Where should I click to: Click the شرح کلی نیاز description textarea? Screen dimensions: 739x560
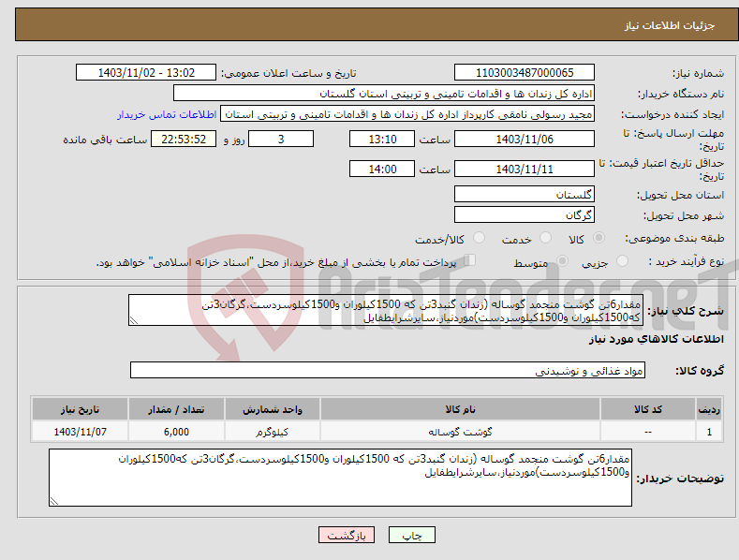tap(386, 310)
